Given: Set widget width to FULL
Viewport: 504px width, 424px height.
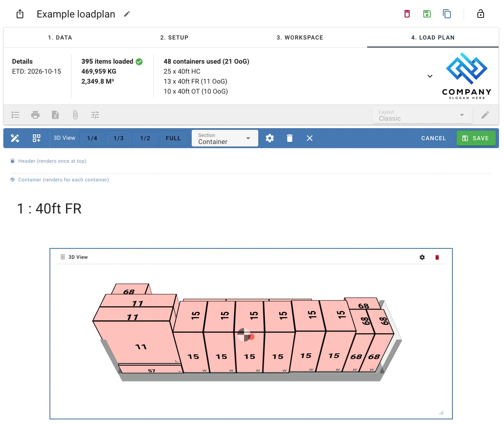Looking at the screenshot, I should [x=173, y=138].
